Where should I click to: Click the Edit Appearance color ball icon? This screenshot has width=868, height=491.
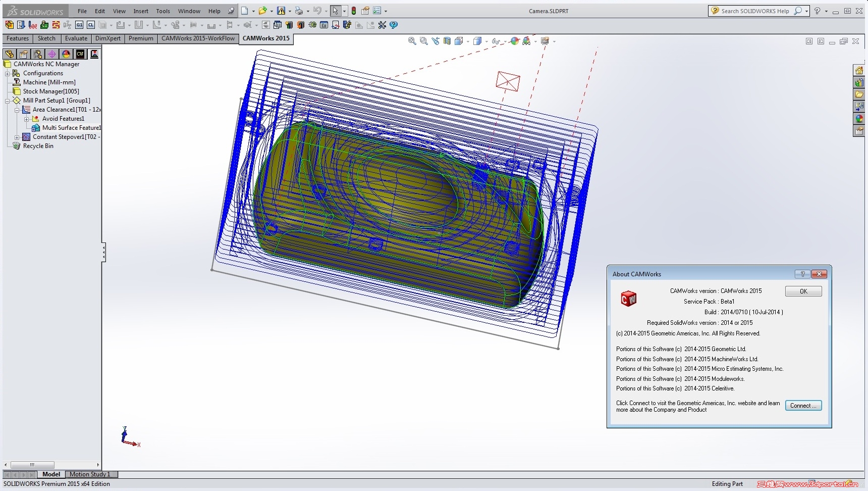point(515,41)
